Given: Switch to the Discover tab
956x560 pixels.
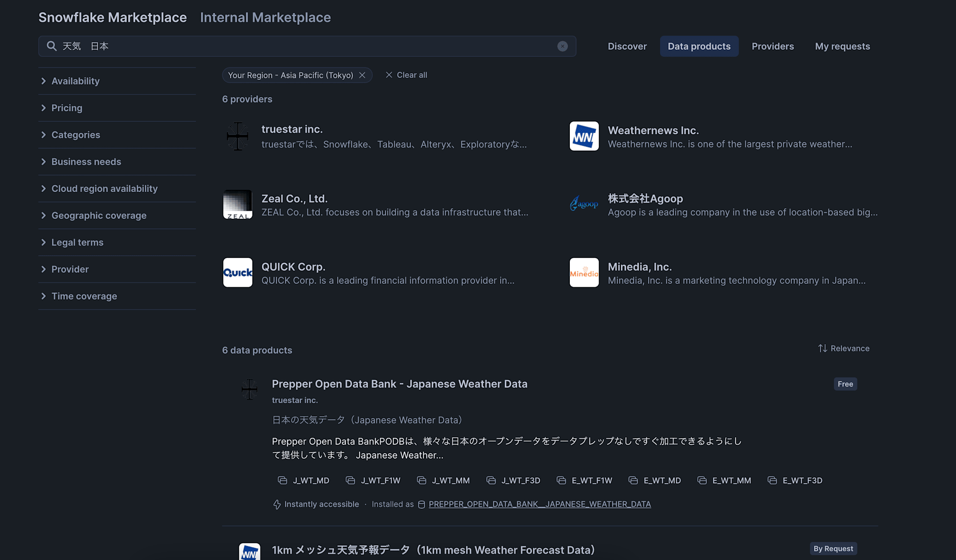Looking at the screenshot, I should [627, 46].
